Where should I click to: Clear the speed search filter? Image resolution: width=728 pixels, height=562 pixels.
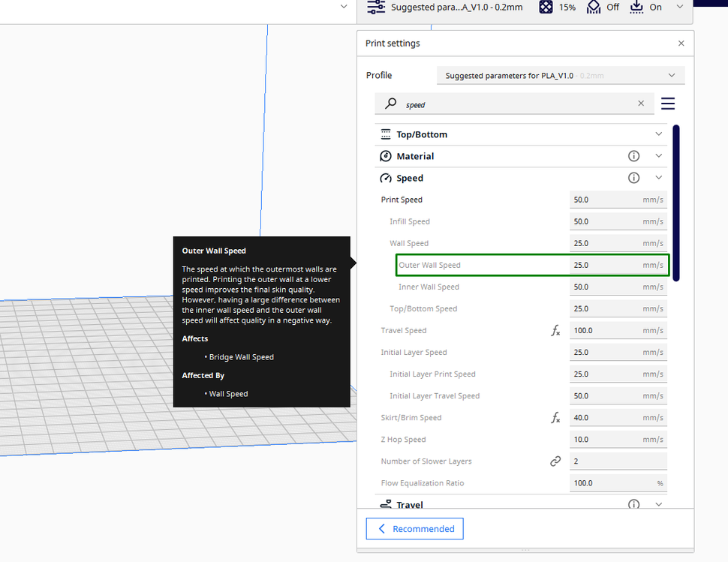[641, 103]
